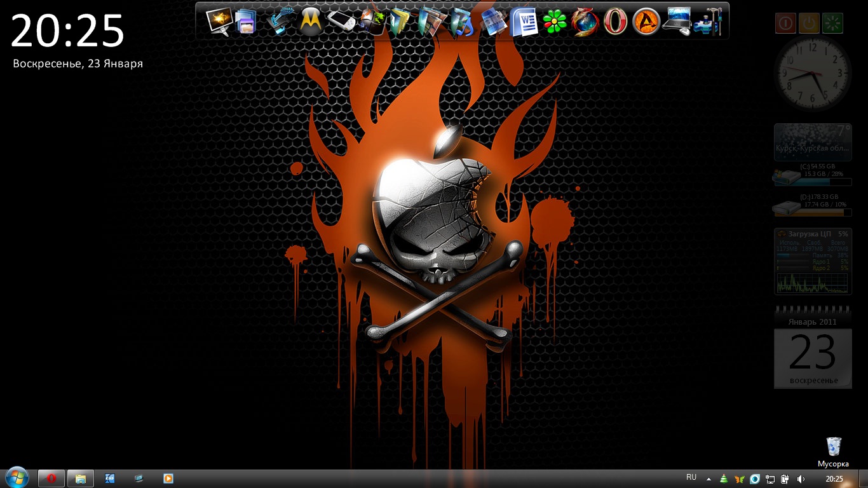
Task: Change the RU input language
Action: tap(691, 477)
